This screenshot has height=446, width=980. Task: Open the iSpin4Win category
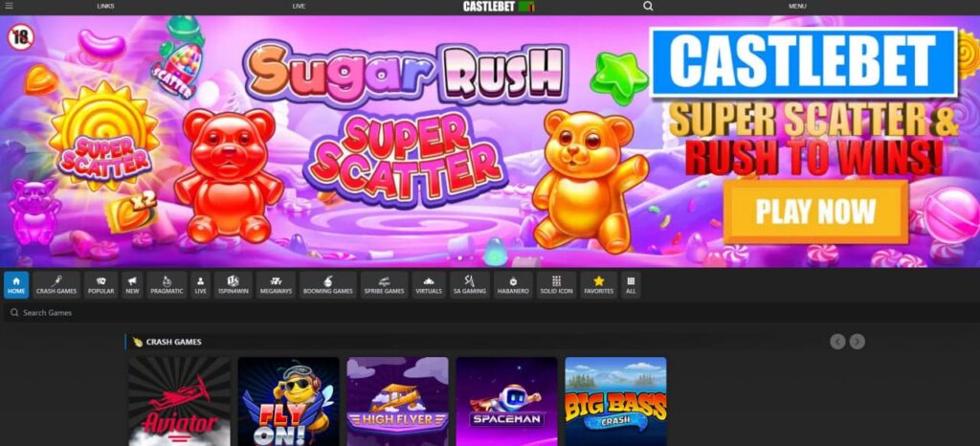(x=234, y=285)
